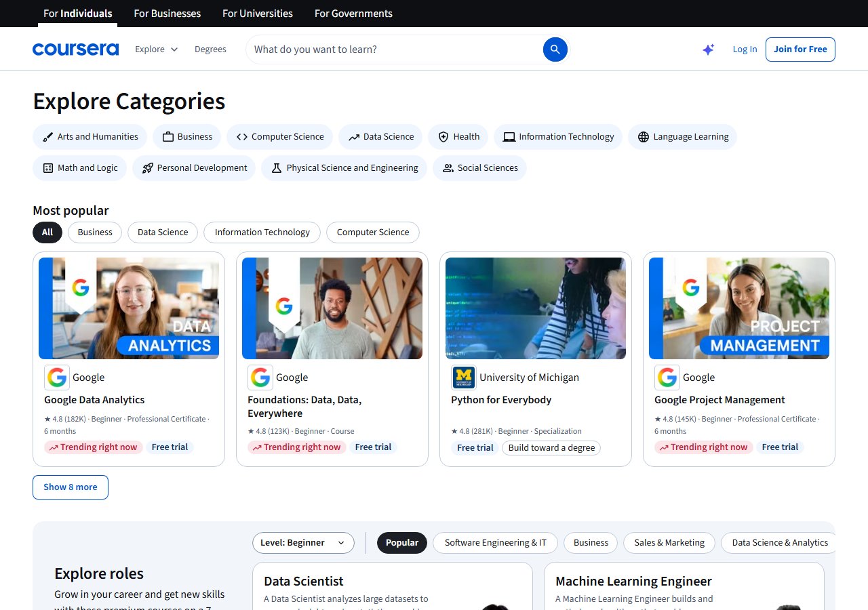
Task: Click the University of Michigan logo
Action: (x=464, y=378)
